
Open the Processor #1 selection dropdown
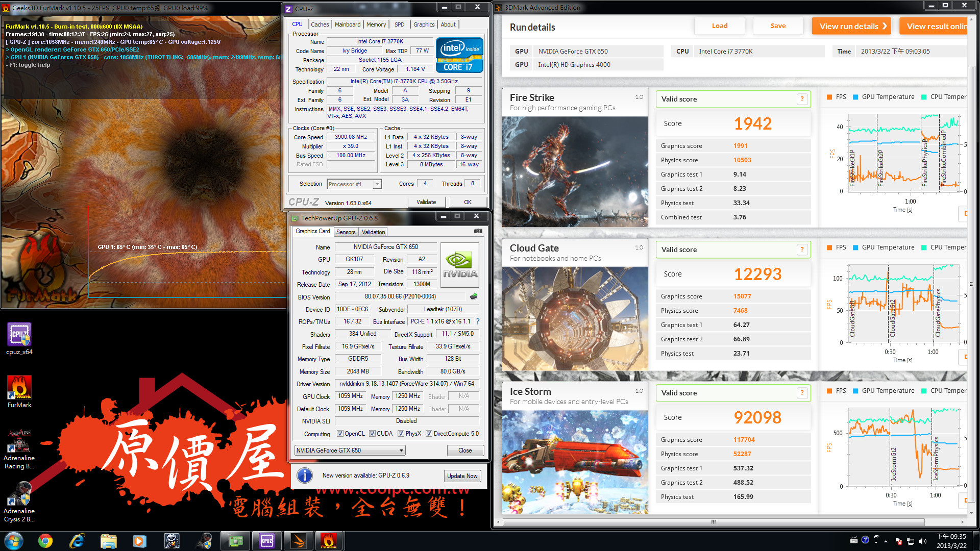click(355, 184)
